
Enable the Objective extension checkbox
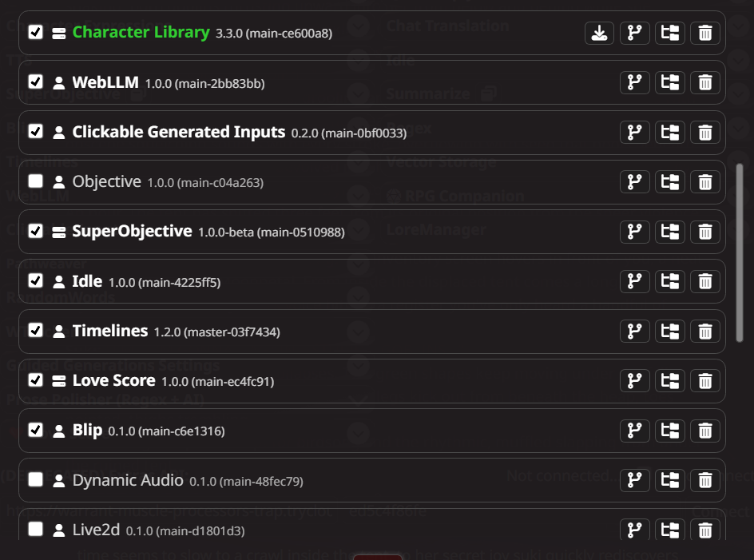pos(35,181)
